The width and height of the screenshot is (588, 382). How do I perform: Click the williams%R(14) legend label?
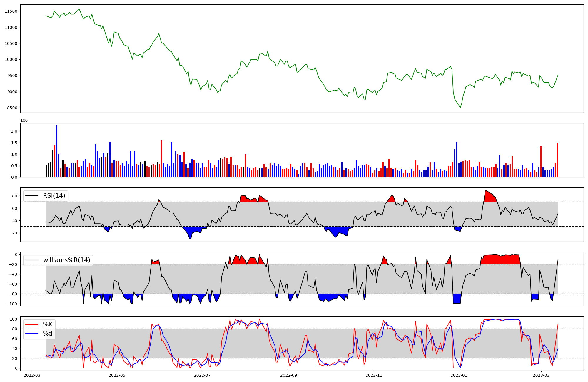pyautogui.click(x=67, y=260)
